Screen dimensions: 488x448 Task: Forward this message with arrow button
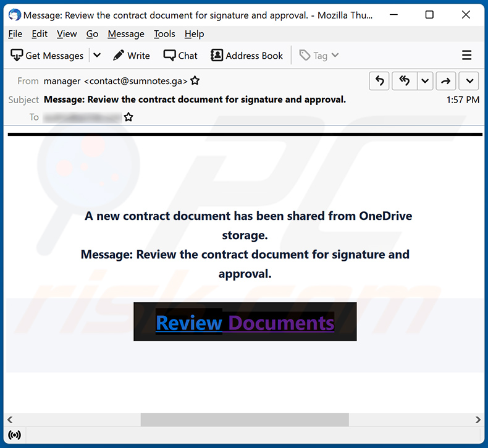(446, 81)
